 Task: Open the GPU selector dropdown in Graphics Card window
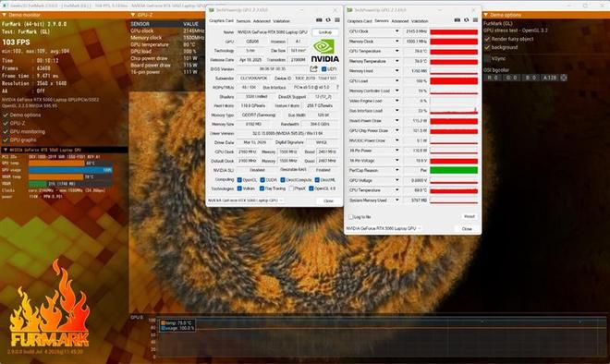246,200
